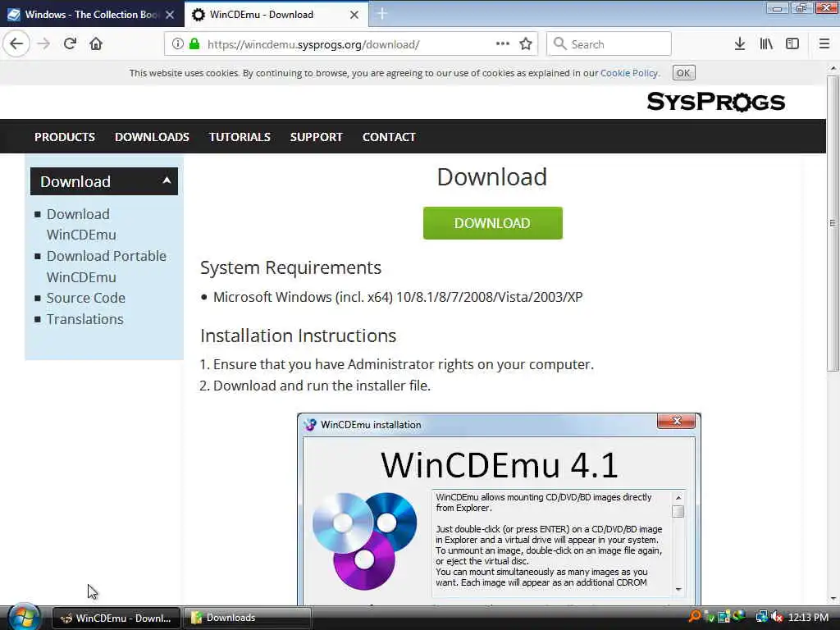Open the Firefox home page
Viewport: 840px width, 630px height.
(96, 43)
